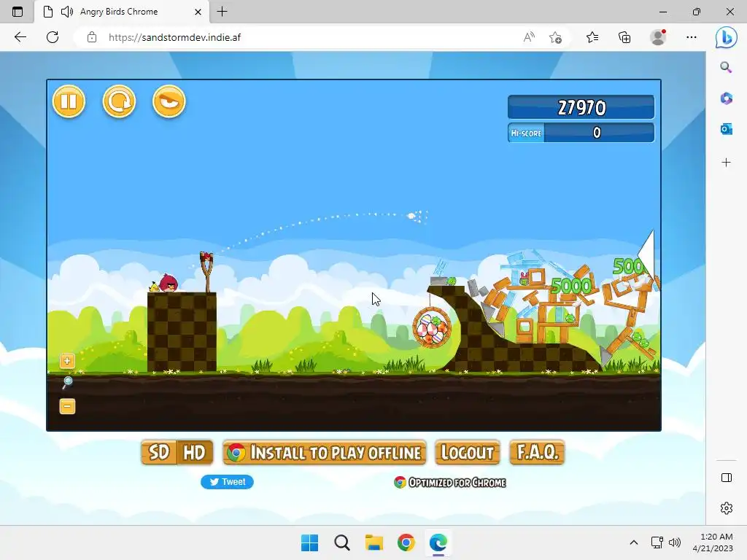This screenshot has width=747, height=560.
Task: Open taskbar Search
Action: pyautogui.click(x=342, y=542)
